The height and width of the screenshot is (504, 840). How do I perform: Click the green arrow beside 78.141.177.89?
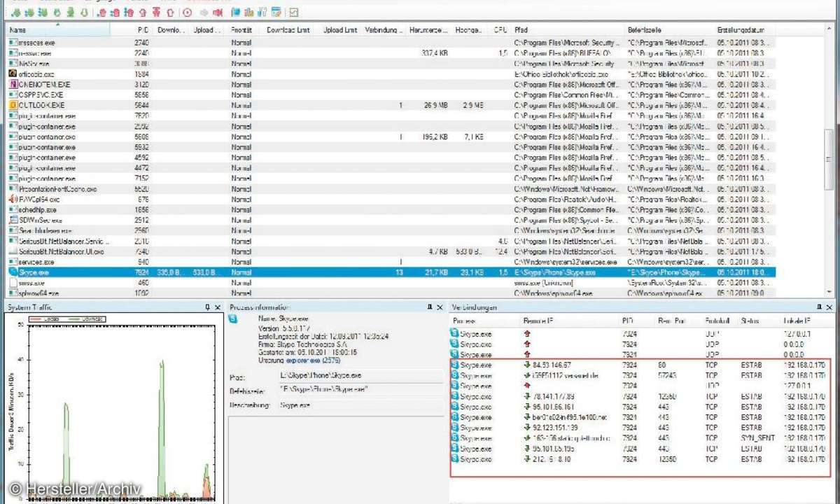(x=527, y=396)
